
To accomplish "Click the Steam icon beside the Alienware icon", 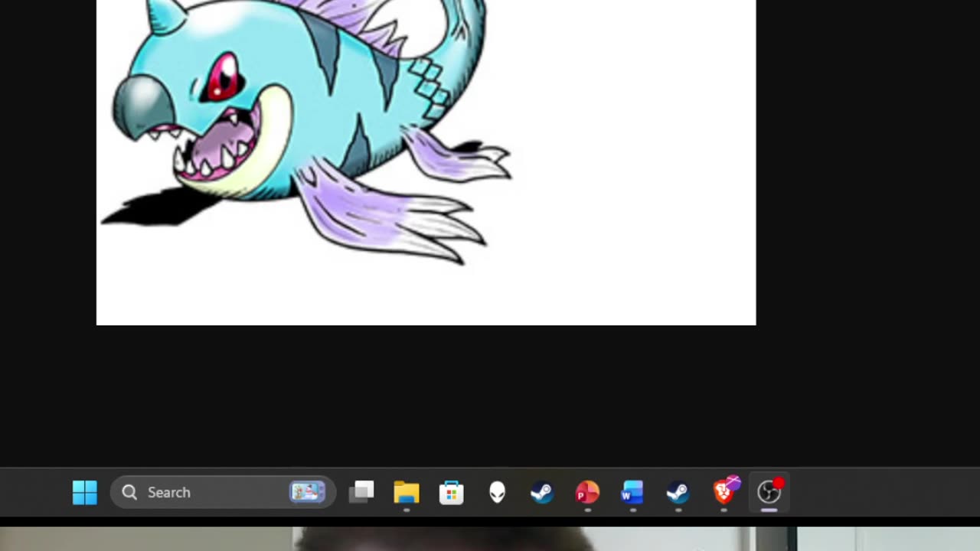I will (x=542, y=492).
